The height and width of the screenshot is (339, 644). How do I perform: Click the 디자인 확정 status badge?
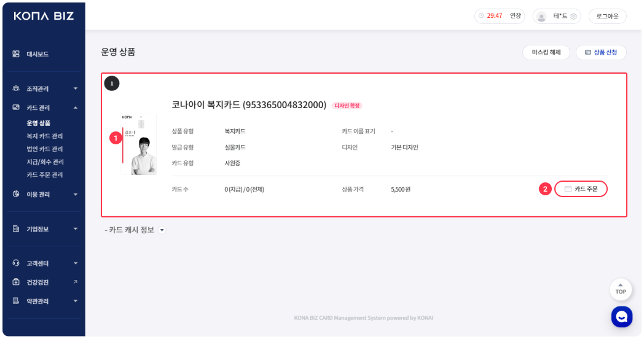coord(347,106)
